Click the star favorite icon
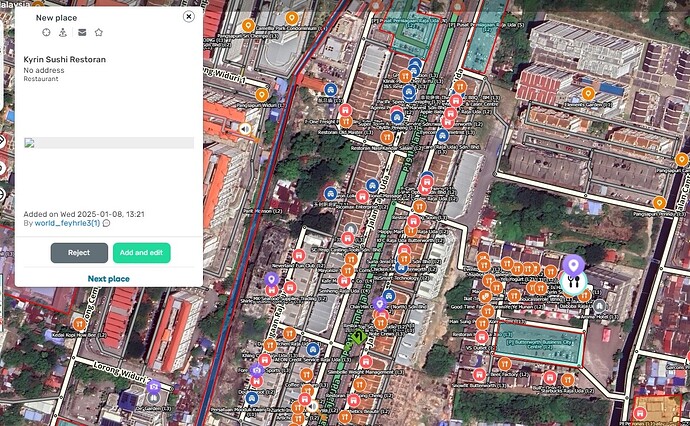690x426 pixels. [98, 33]
